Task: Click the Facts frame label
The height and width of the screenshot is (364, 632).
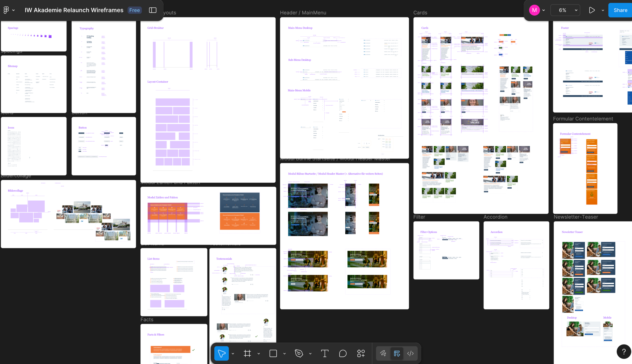Action: pyautogui.click(x=147, y=319)
